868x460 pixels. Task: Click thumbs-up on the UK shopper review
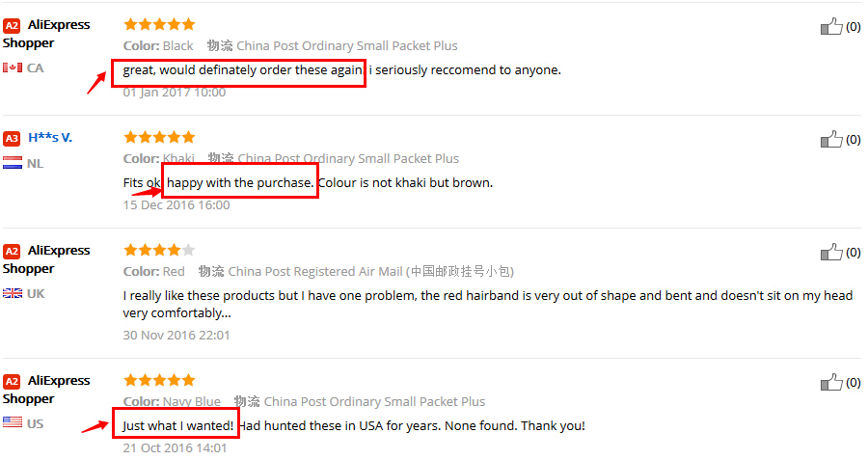coord(831,253)
